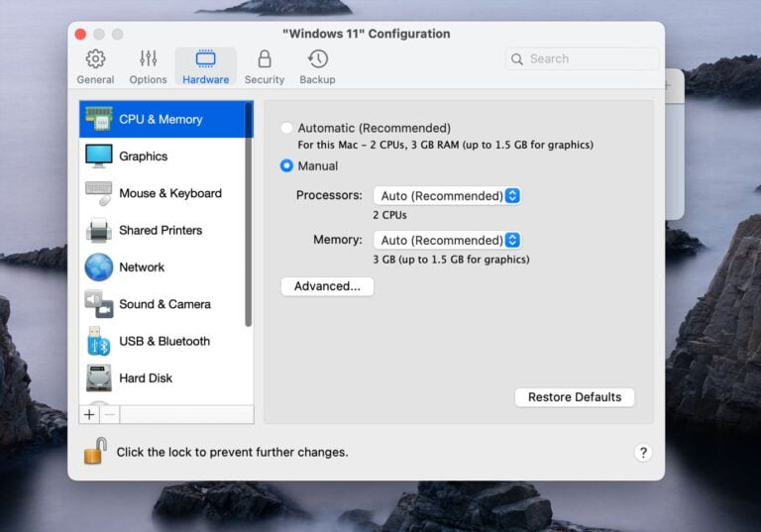Click the plus button to add hardware
The image size is (761, 532).
[x=89, y=414]
